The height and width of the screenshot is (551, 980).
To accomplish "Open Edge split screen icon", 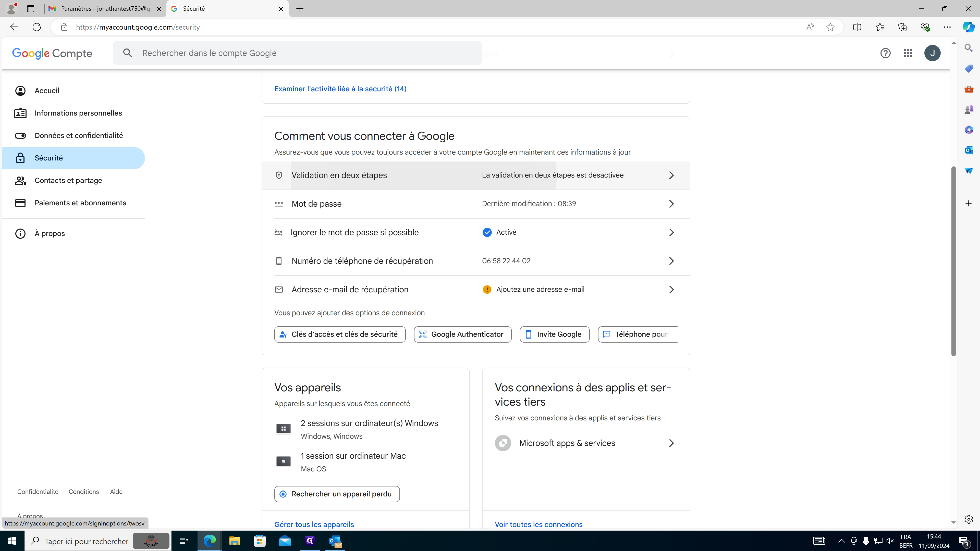I will coord(857,27).
